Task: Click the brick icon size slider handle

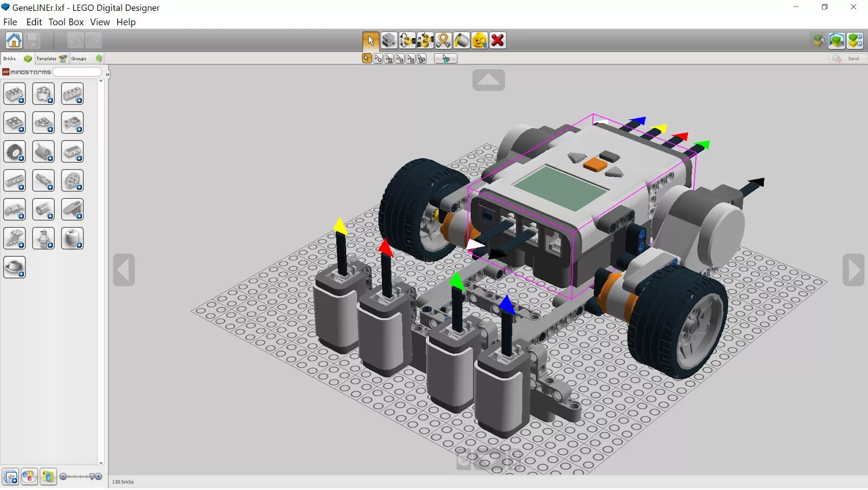Action: (x=92, y=477)
